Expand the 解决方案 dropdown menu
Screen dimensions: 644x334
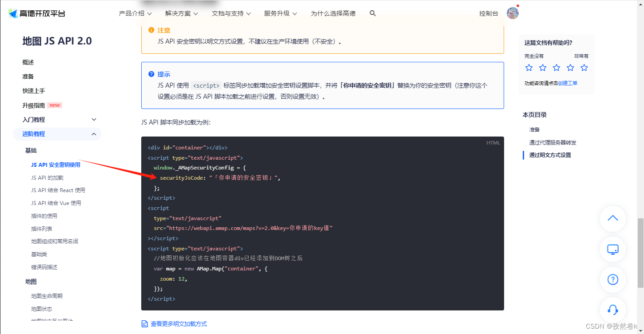(x=182, y=13)
